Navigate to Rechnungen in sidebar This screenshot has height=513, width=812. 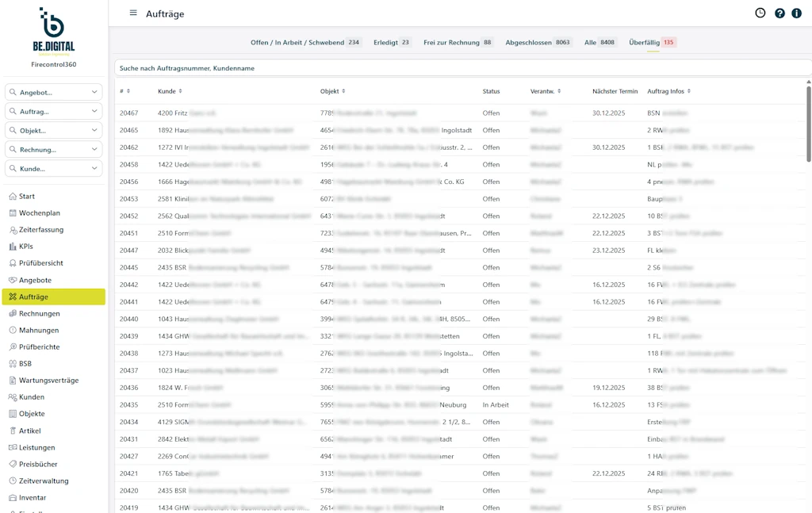39,314
